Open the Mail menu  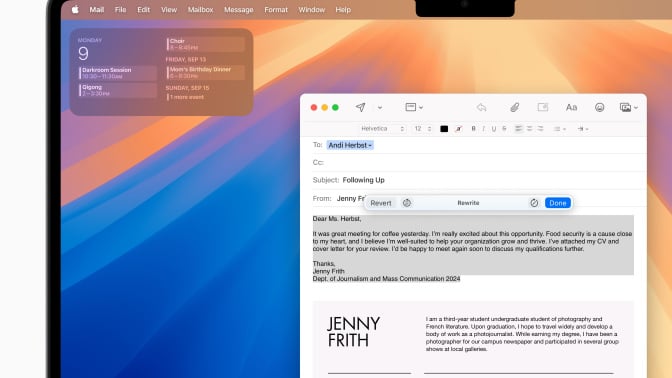point(96,9)
